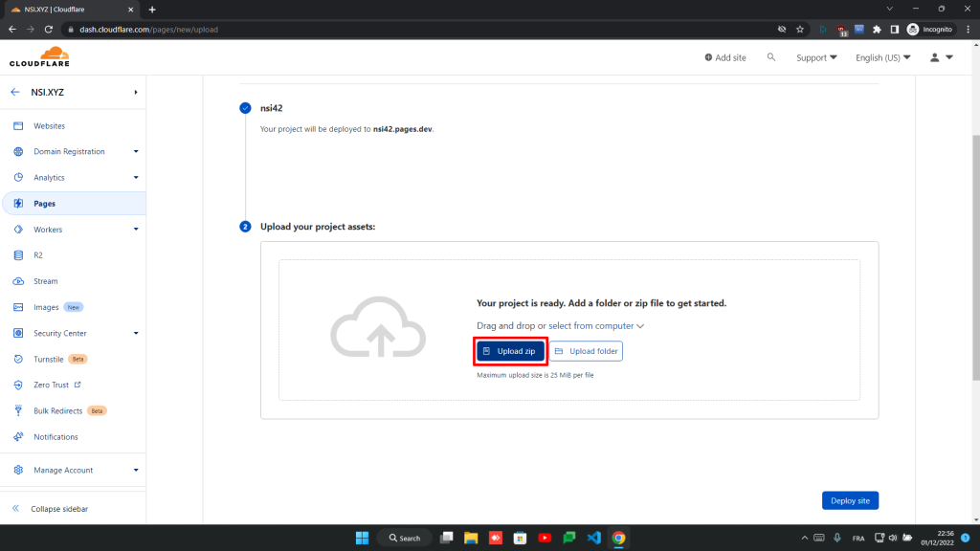Click the Incognito profile indicator
Screen dimensions: 980x551
coord(929,30)
